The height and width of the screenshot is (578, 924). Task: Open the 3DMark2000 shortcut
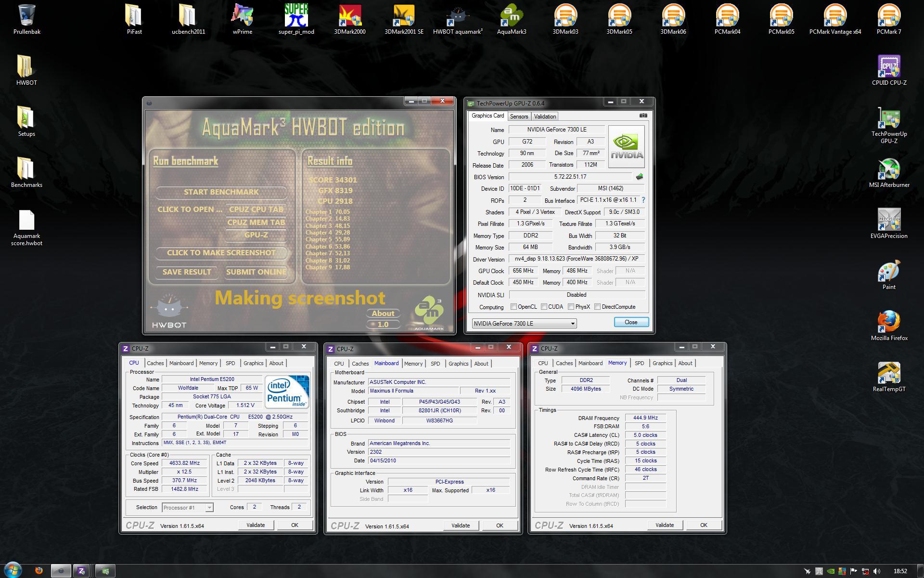[x=350, y=19]
